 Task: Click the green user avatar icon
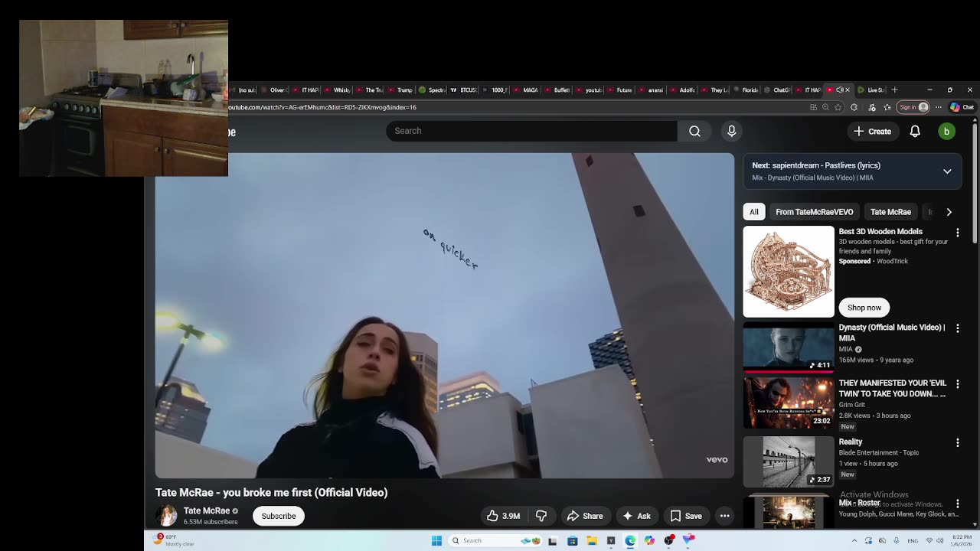946,132
